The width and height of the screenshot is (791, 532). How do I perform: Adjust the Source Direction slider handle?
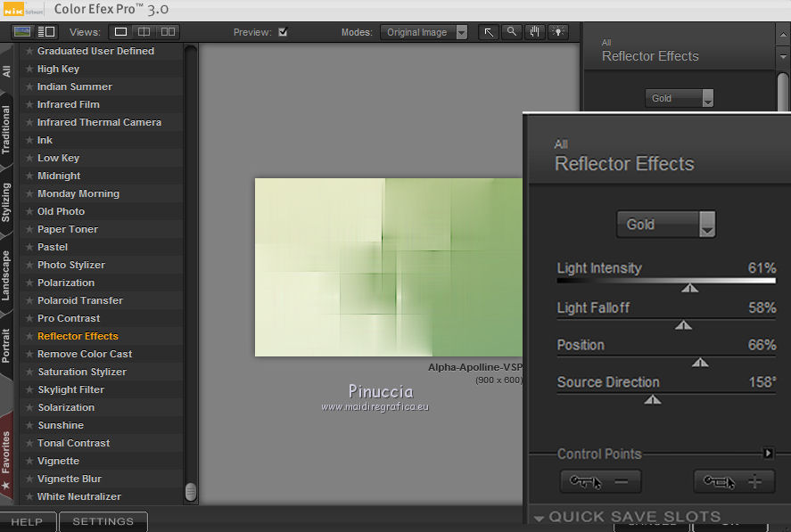coord(653,400)
